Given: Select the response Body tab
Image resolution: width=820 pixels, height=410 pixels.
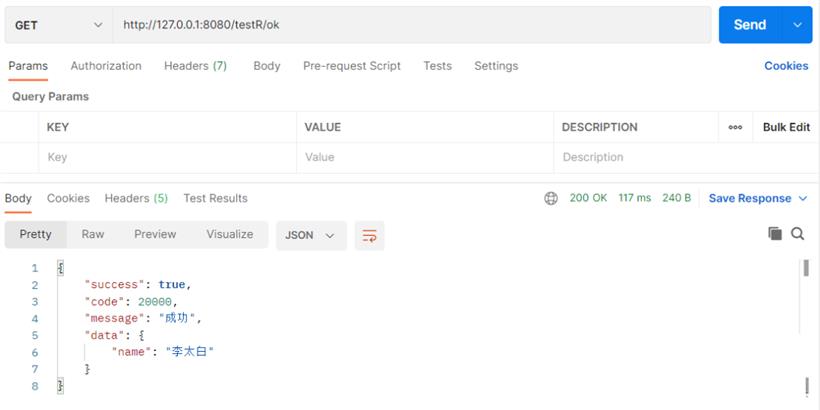Looking at the screenshot, I should [x=18, y=198].
